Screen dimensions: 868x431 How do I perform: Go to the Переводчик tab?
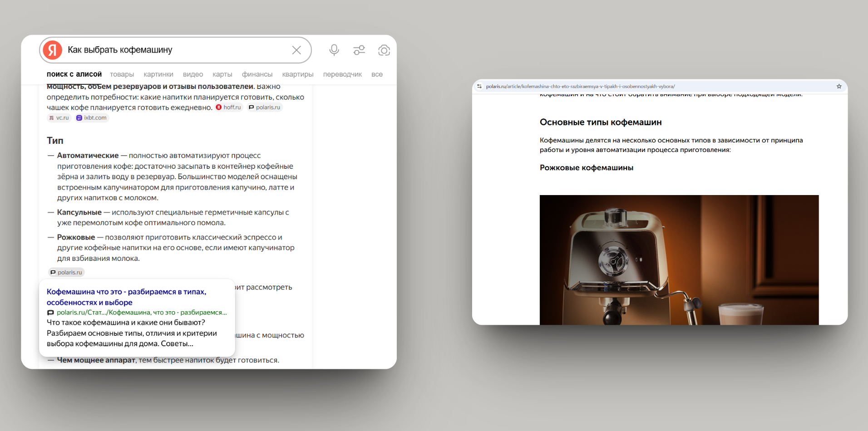(x=342, y=74)
